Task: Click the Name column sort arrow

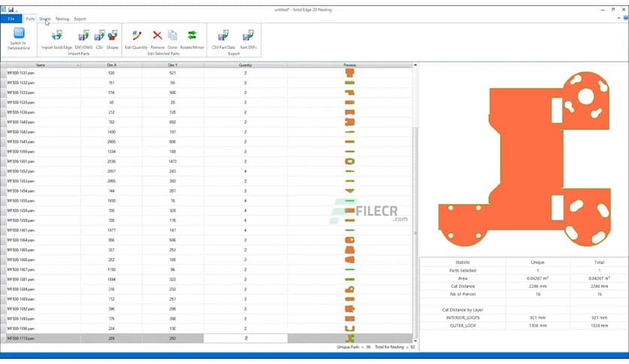Action: tap(77, 65)
